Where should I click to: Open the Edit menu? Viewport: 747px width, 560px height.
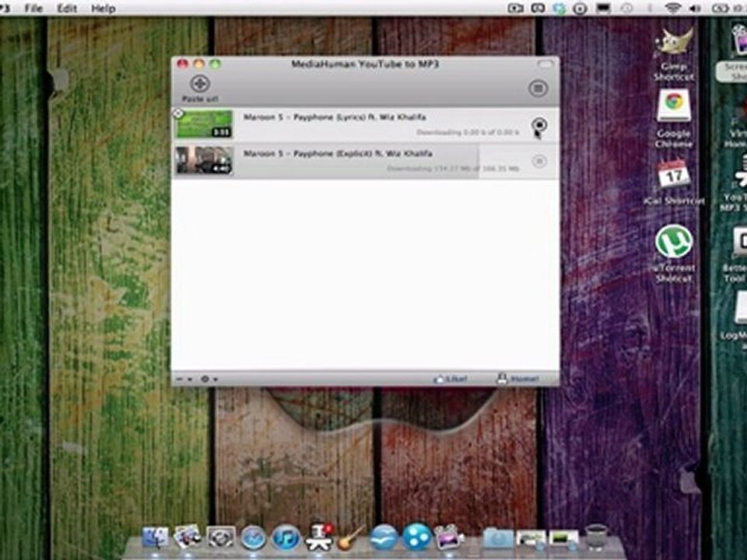pos(67,9)
